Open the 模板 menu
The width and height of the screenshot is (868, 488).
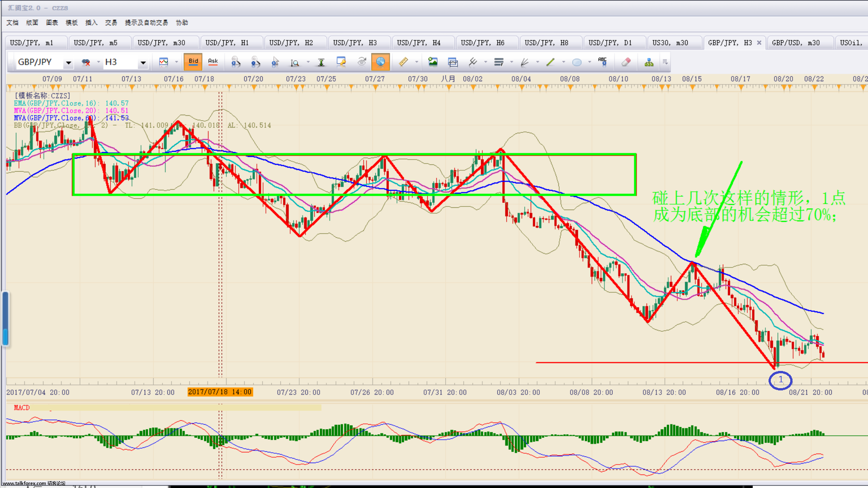click(x=72, y=23)
